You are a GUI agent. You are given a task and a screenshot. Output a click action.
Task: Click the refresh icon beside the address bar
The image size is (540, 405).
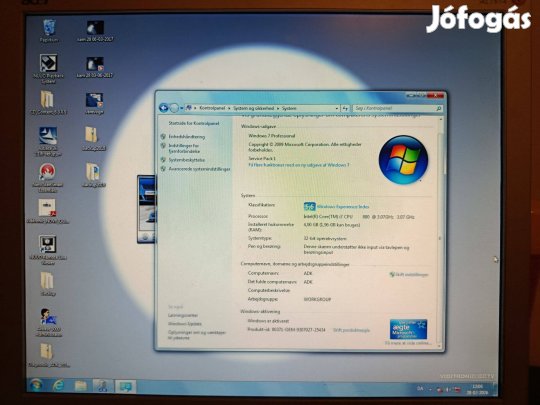[x=345, y=108]
